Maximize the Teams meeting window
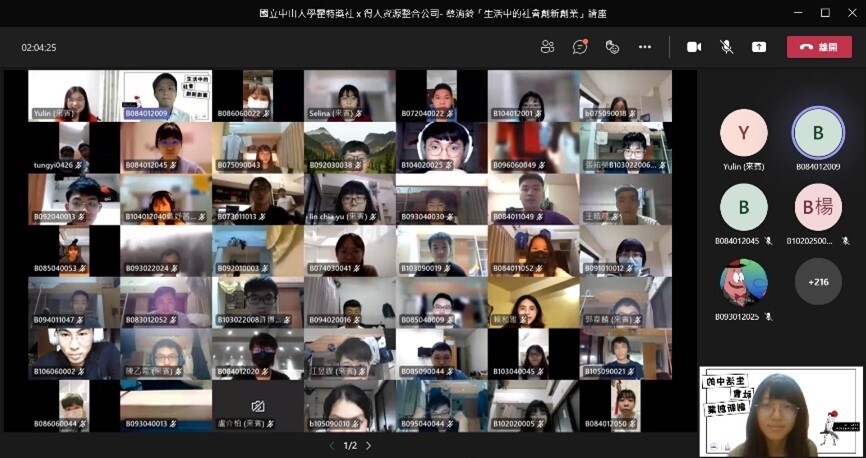 [825, 13]
